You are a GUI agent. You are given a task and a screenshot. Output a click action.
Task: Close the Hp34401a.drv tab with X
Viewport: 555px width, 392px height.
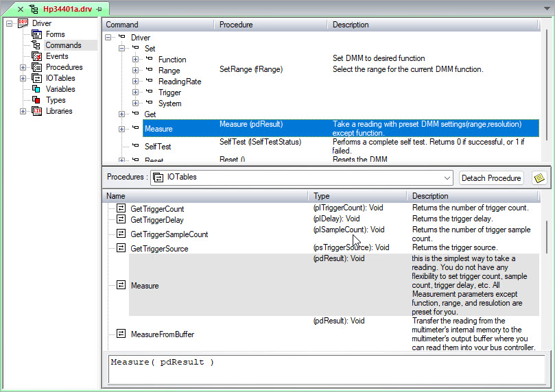[x=21, y=10]
